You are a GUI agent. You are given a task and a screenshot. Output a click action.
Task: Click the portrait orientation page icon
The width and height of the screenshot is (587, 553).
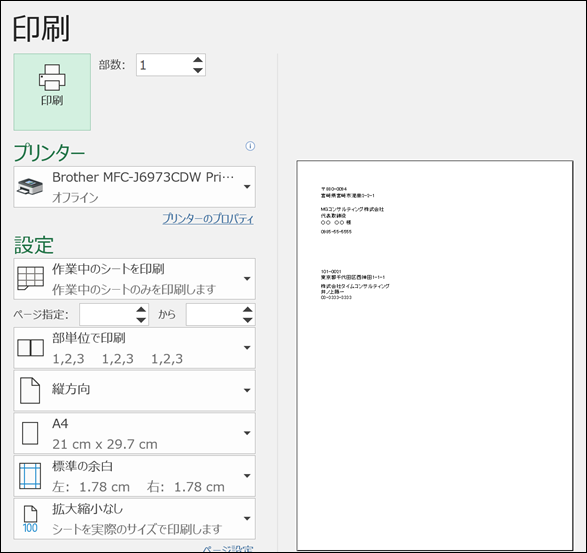click(x=30, y=390)
